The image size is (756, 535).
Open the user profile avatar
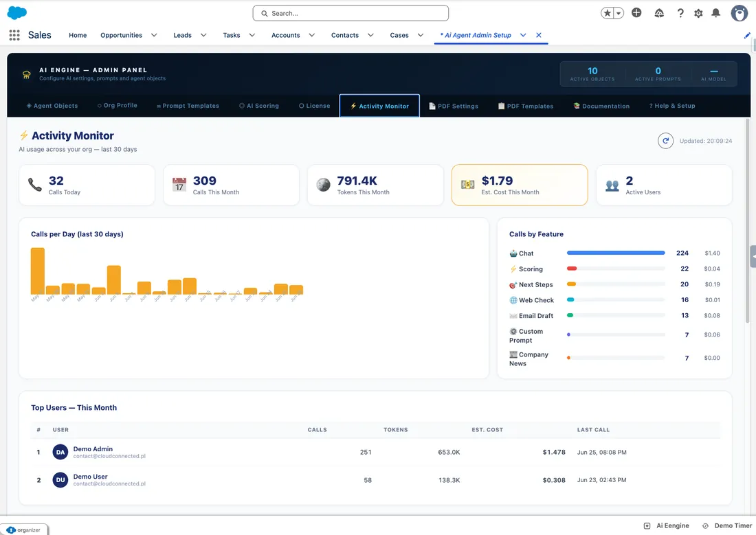click(x=739, y=13)
